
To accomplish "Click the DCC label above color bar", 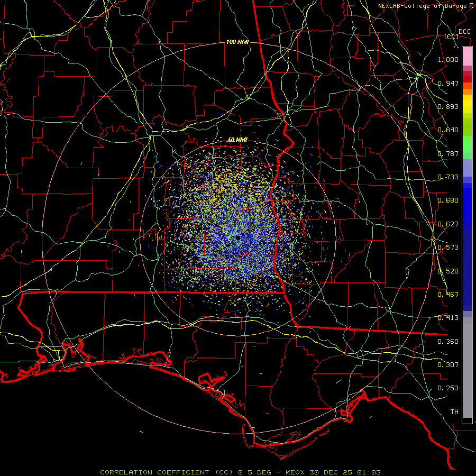I will 464,32.
